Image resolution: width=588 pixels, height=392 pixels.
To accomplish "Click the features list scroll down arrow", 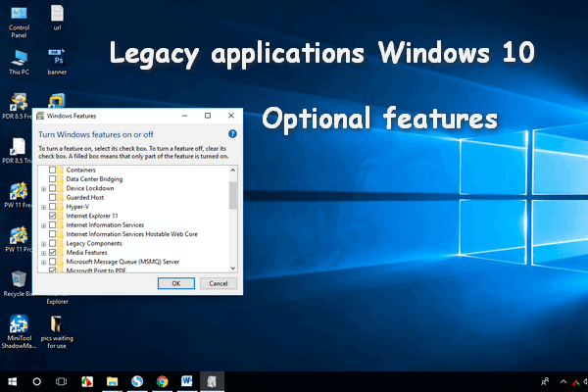I will (233, 269).
